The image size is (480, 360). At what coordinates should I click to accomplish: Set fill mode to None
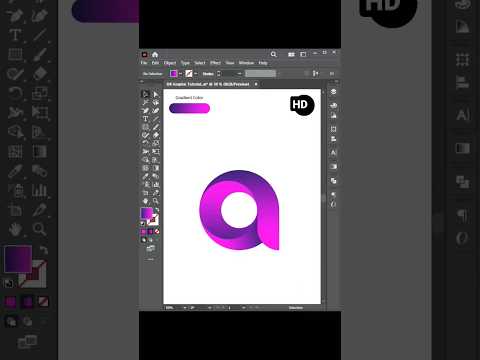tap(157, 231)
